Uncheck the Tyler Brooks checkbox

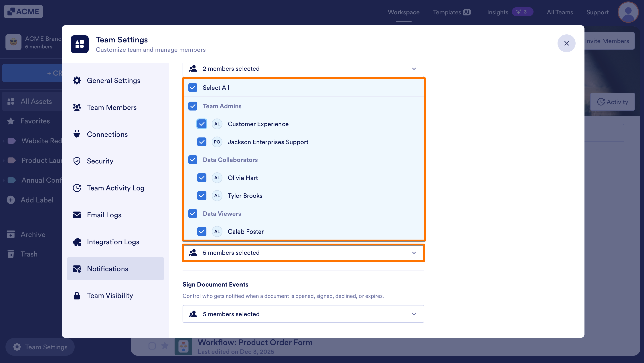pyautogui.click(x=202, y=196)
